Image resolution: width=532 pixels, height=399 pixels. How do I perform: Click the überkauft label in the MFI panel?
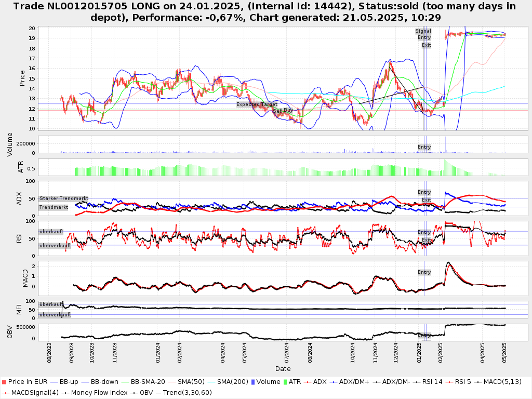(x=51, y=304)
